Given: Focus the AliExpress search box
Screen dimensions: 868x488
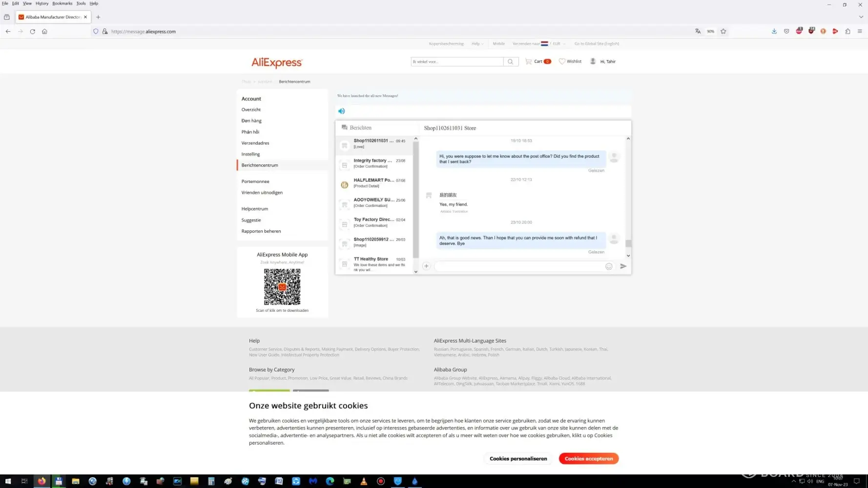Looking at the screenshot, I should tap(457, 61).
